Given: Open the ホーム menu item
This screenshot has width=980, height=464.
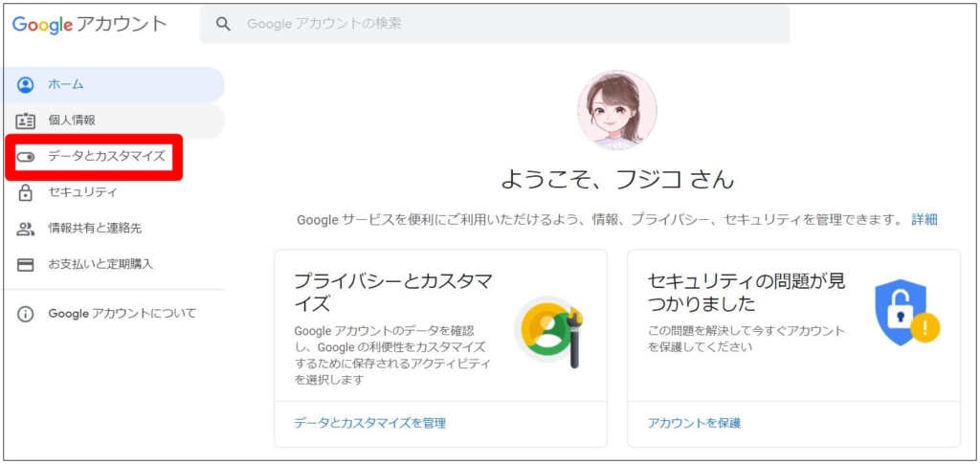Looking at the screenshot, I should (113, 85).
